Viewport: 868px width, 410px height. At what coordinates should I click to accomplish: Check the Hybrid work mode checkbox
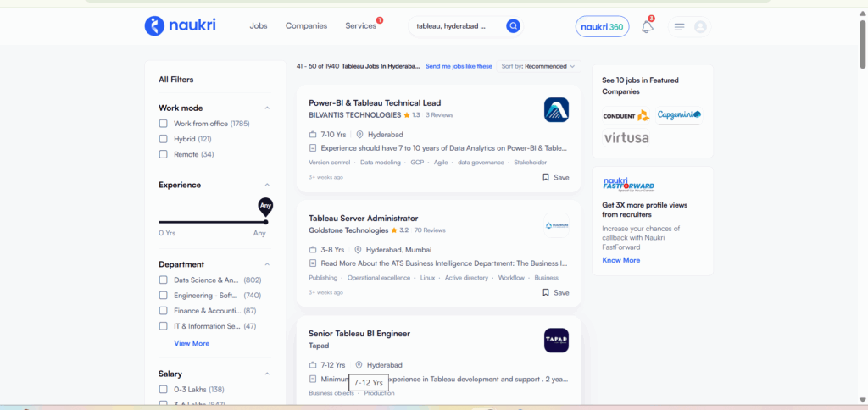[x=164, y=139]
